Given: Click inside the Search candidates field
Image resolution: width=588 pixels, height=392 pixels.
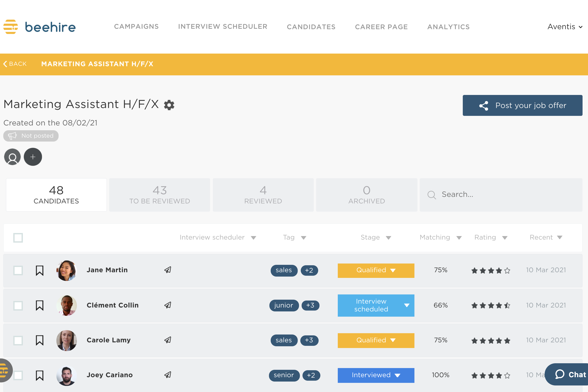Looking at the screenshot, I should pos(488,194).
